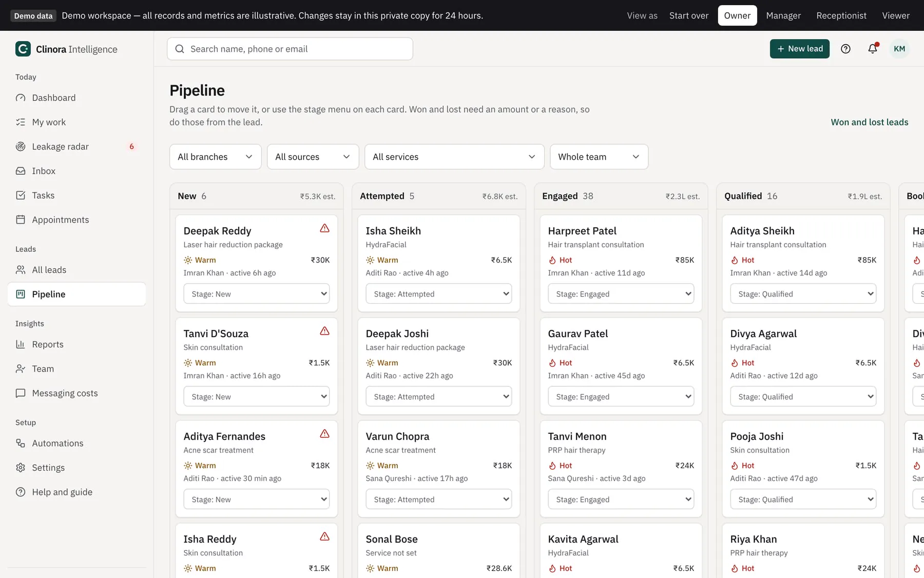924x578 pixels.
Task: Click the alert icon on Isha Reddy card
Action: click(324, 536)
